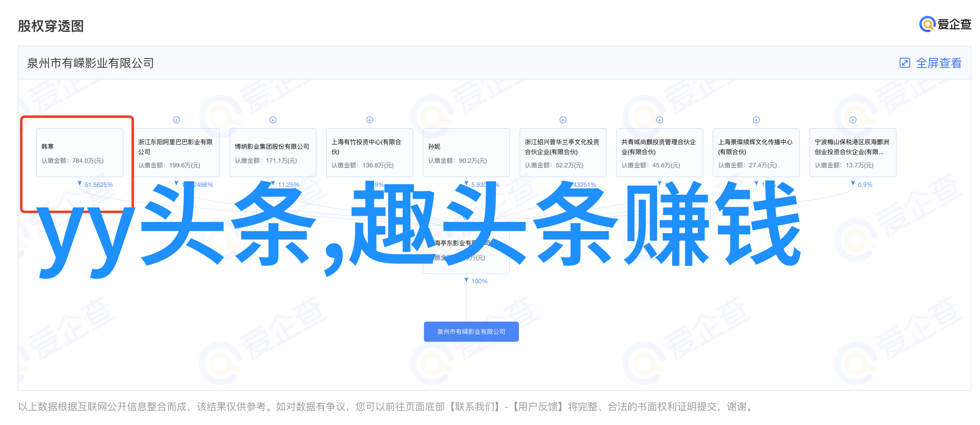Viewport: 980px width, 425px height.
Task: Open the 浙江绍兴普华兰亭文化投资 card
Action: (x=563, y=152)
